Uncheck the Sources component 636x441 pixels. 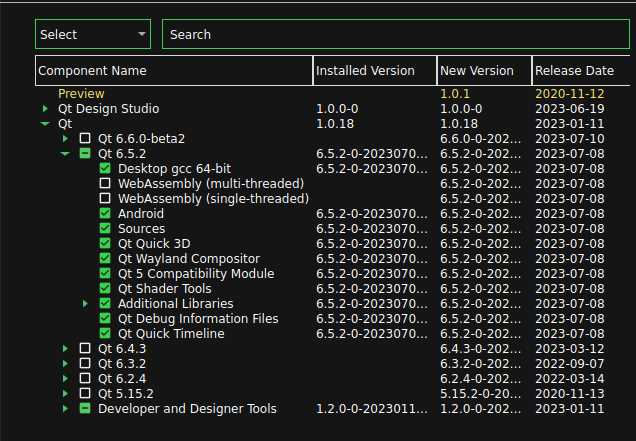pyautogui.click(x=105, y=228)
